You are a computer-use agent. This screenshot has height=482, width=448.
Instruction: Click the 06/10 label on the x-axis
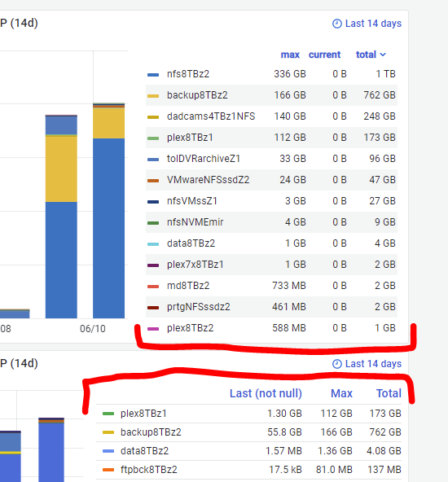click(93, 329)
